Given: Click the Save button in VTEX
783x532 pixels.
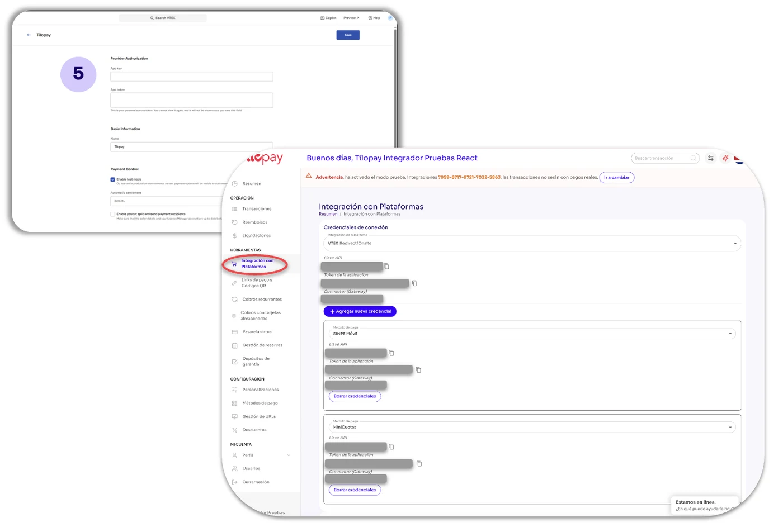Looking at the screenshot, I should point(348,35).
